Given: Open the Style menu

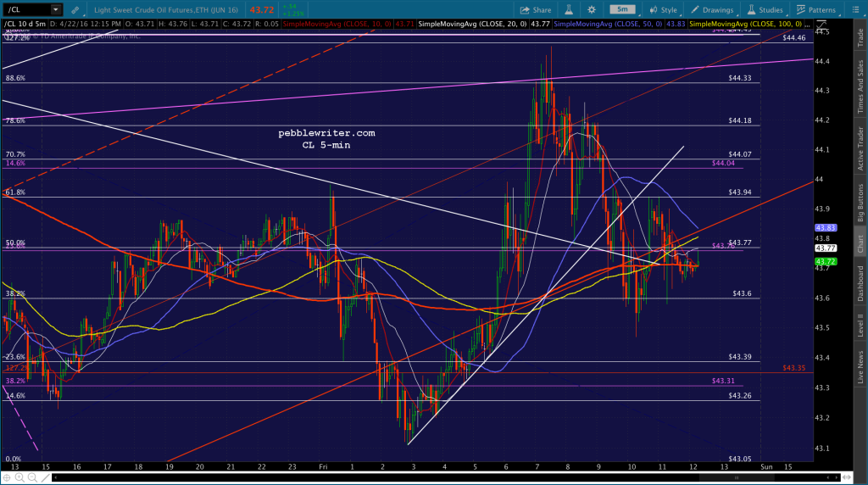Looking at the screenshot, I should pyautogui.click(x=663, y=10).
